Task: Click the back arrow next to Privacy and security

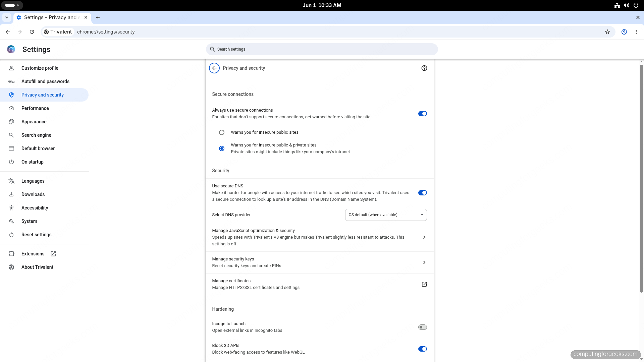Action: coord(214,68)
